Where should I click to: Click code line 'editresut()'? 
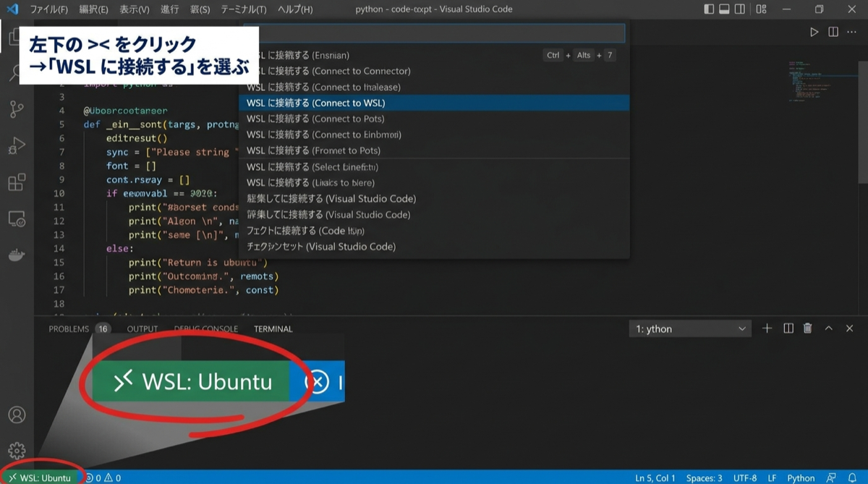tap(136, 138)
